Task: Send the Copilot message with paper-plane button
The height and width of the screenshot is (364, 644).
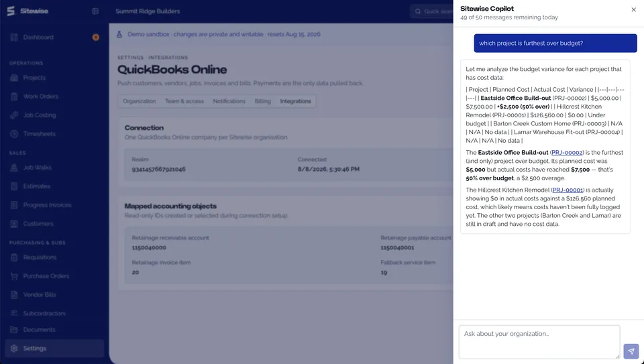Action: 631,351
